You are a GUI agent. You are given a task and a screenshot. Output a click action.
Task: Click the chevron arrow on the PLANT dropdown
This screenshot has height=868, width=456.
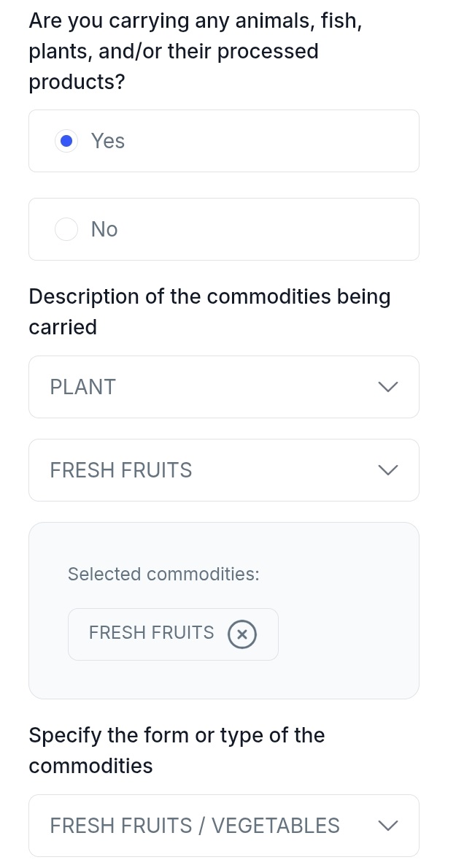(388, 387)
